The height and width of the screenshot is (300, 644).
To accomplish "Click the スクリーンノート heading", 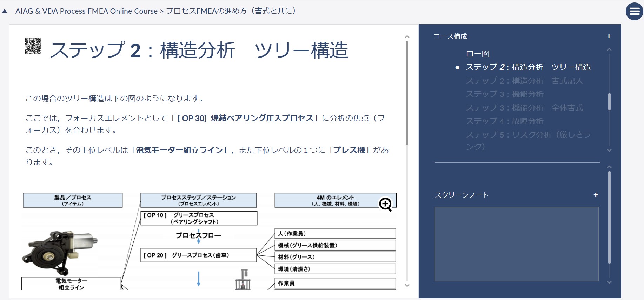I will click(x=462, y=195).
